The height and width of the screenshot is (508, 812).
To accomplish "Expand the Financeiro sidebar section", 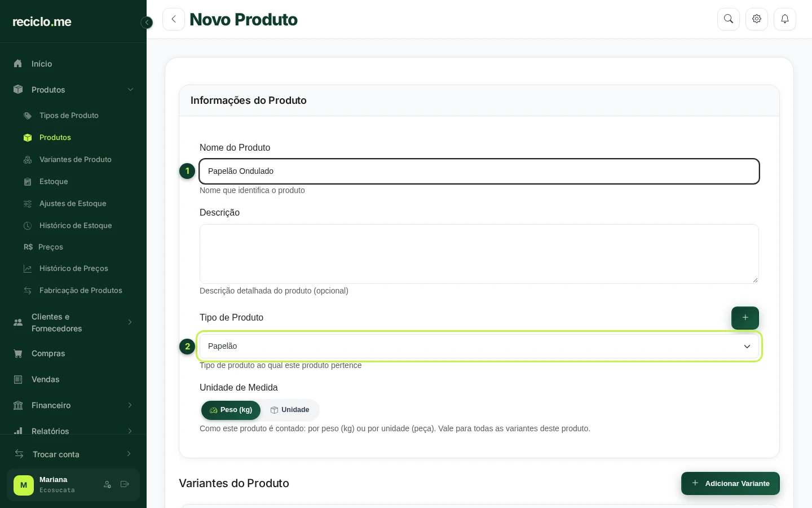I will [x=130, y=405].
